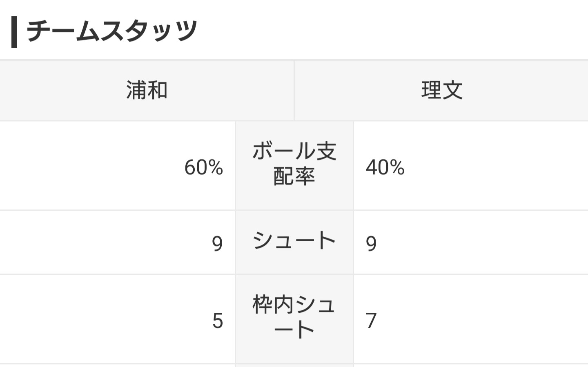588x367 pixels.
Task: Click the ボール支配率 stat label
Action: tap(294, 163)
